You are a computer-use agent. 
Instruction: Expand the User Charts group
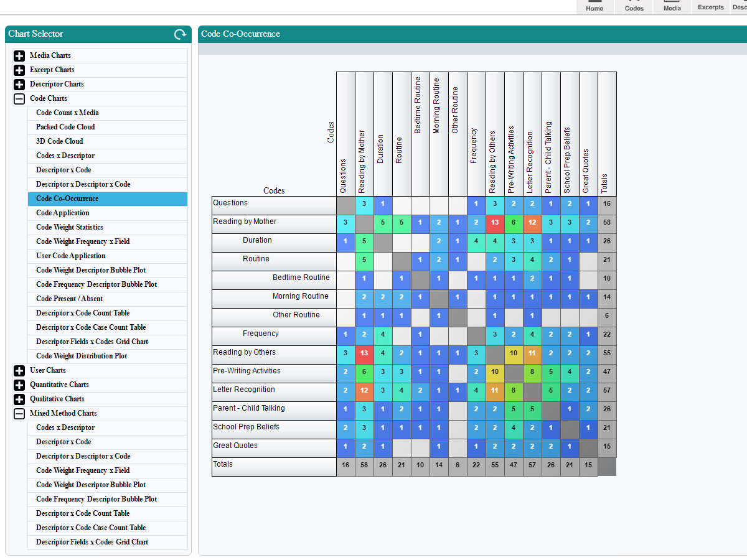click(x=19, y=371)
